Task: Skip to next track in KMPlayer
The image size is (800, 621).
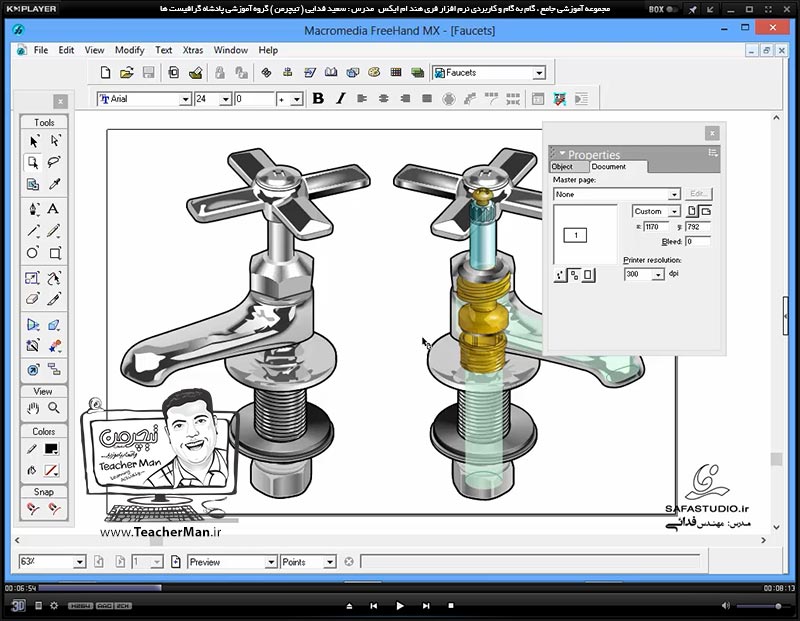Action: click(426, 606)
